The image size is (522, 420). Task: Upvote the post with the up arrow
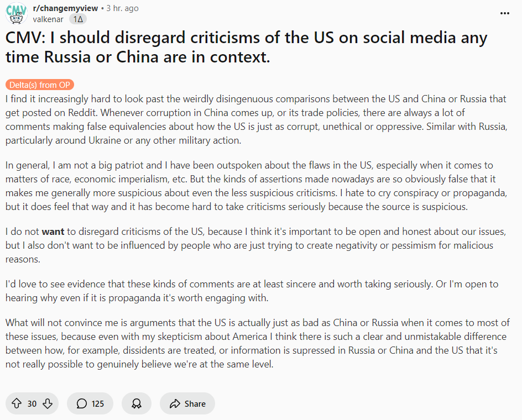coord(17,403)
